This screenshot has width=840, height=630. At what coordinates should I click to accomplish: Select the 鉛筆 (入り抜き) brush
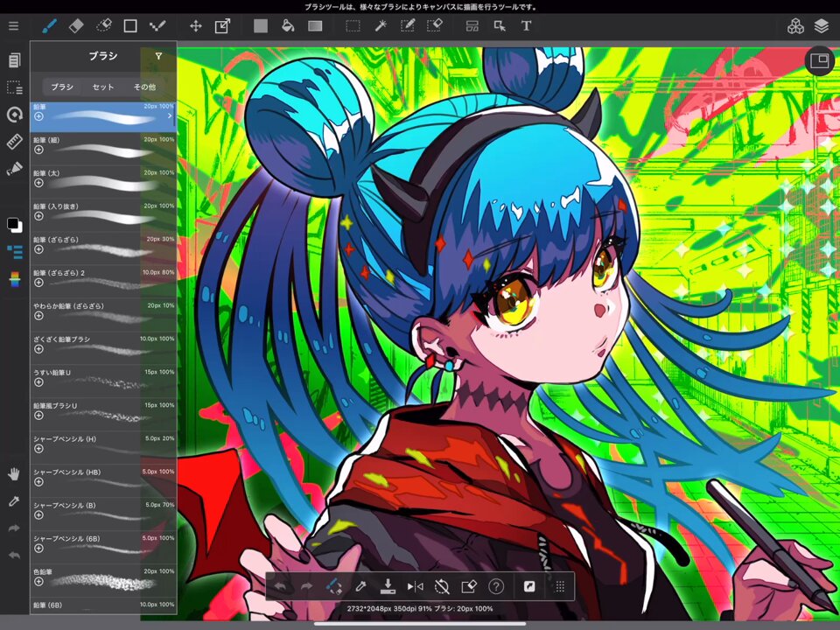[x=103, y=215]
